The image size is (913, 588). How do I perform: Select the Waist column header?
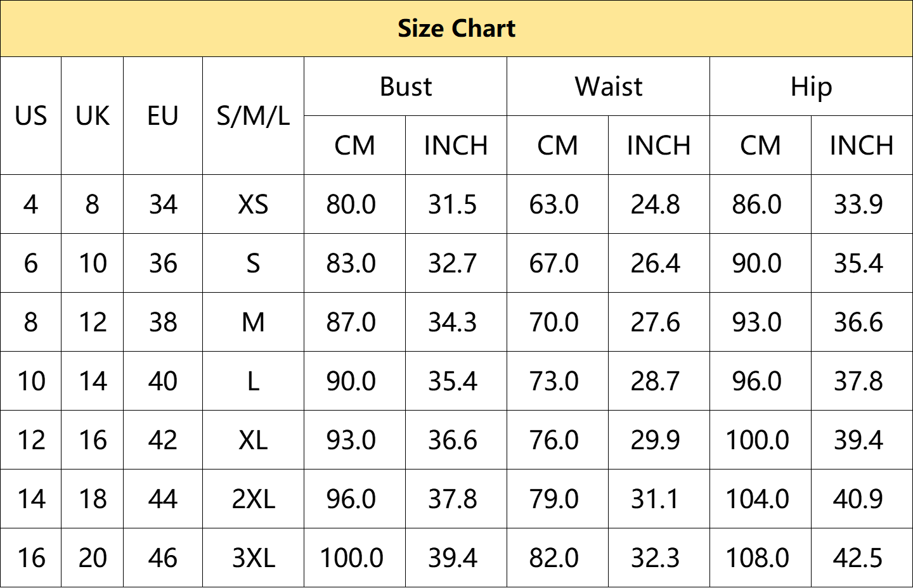[x=608, y=87]
